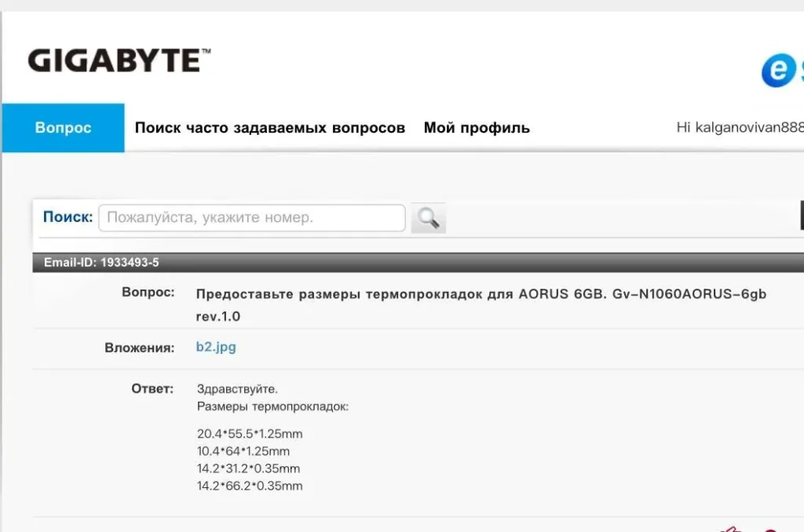The height and width of the screenshot is (532, 804).
Task: Click the 14.2*31.2*0.35mm size line
Action: (248, 468)
